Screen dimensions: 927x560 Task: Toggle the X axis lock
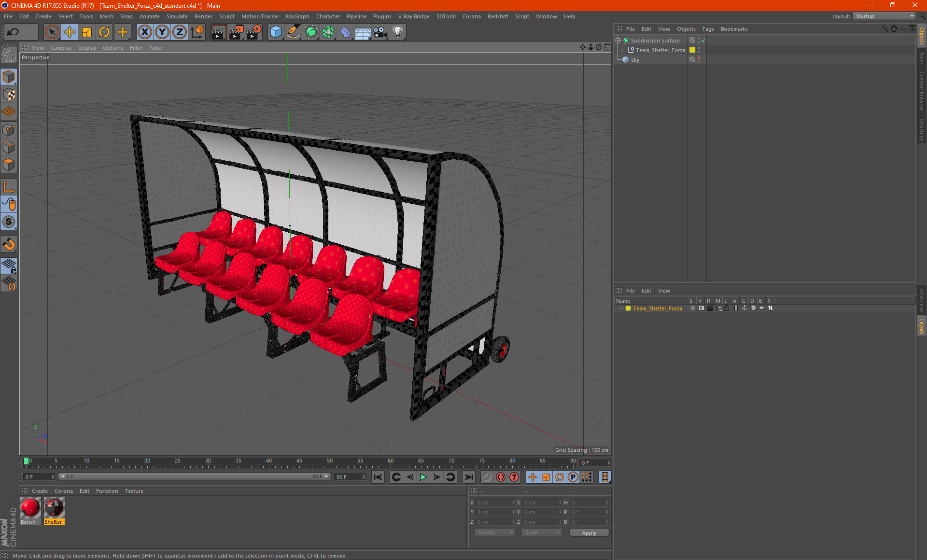(x=144, y=32)
